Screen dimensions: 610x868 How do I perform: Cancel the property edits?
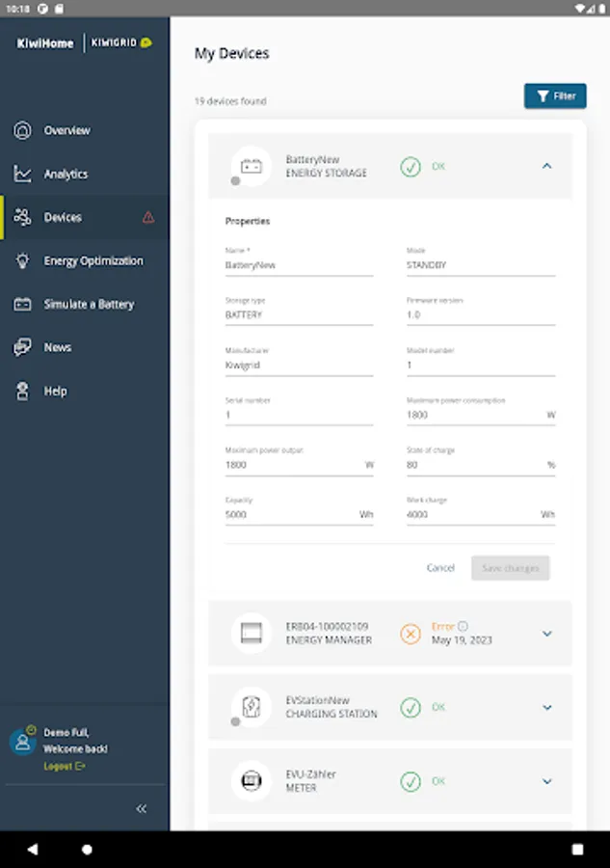click(x=440, y=568)
